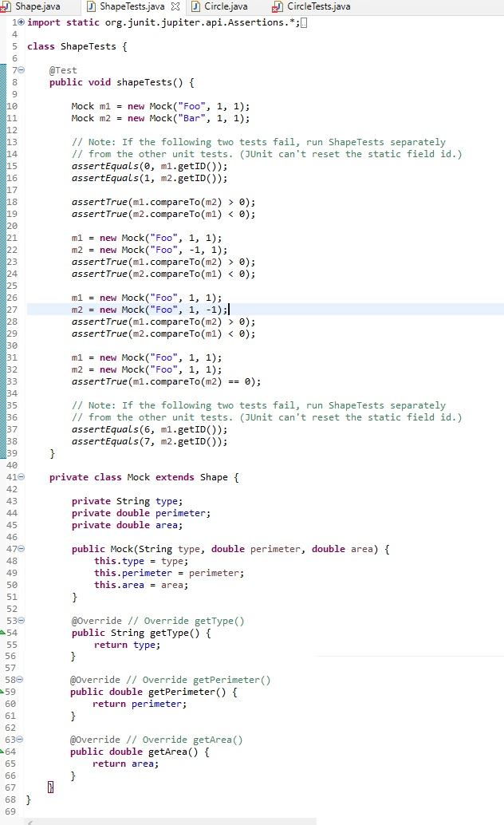Click 'public double getArea() {' line

tap(140, 752)
